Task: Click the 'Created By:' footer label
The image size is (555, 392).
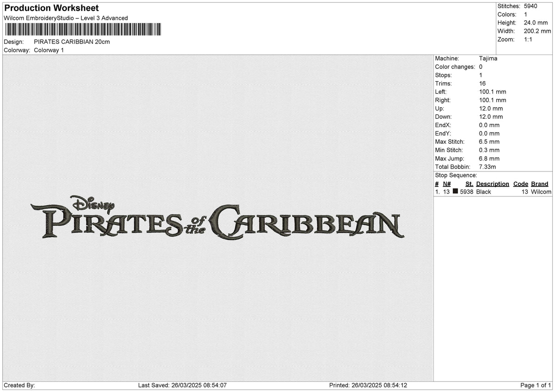Action: click(19, 385)
